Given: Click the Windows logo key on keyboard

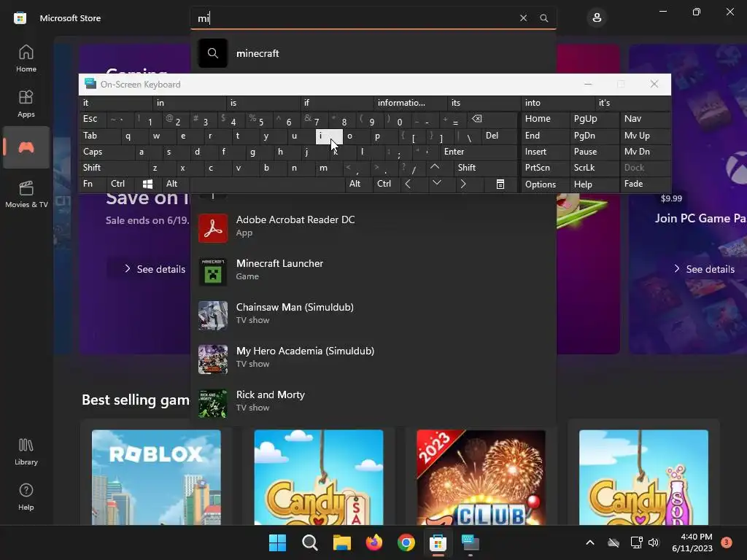Looking at the screenshot, I should coord(147,184).
